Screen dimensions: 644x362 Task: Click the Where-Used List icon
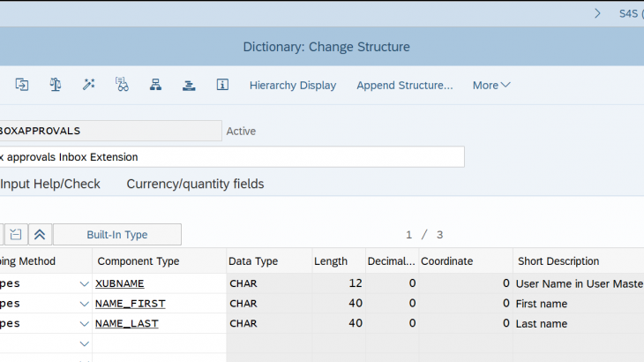click(x=122, y=85)
